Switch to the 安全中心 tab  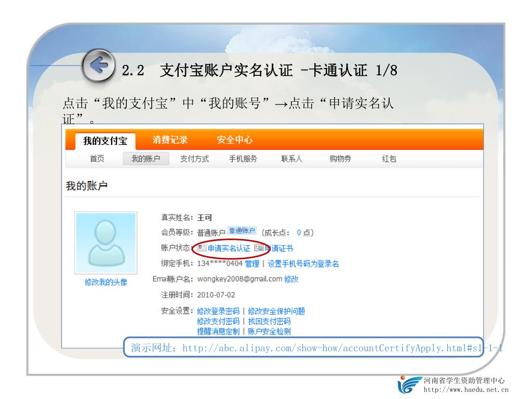pos(234,140)
